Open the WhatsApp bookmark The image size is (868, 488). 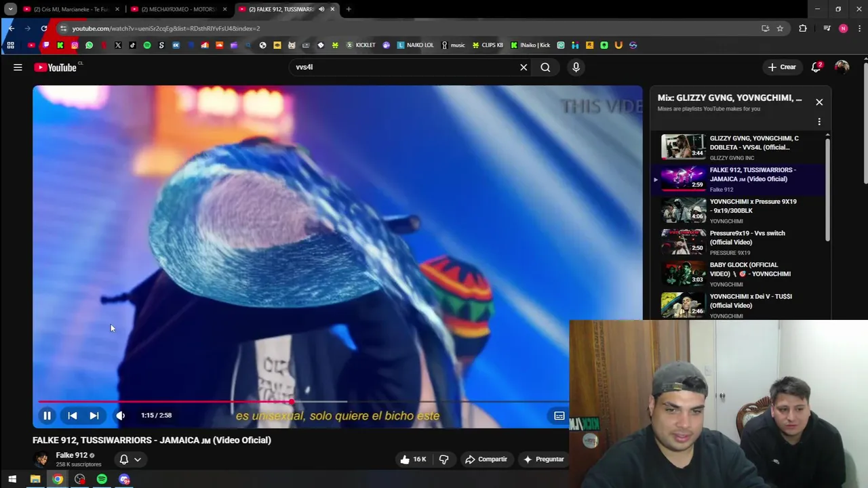tap(89, 45)
